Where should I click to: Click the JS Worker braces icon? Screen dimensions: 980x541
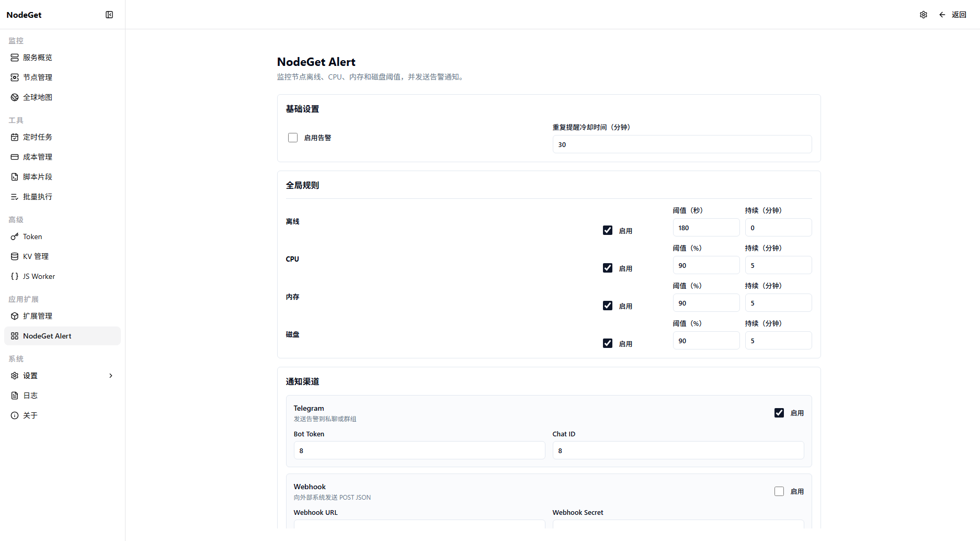click(x=15, y=276)
